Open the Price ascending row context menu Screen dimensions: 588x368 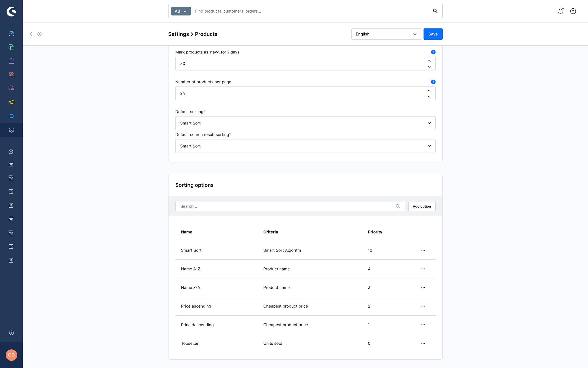(423, 306)
